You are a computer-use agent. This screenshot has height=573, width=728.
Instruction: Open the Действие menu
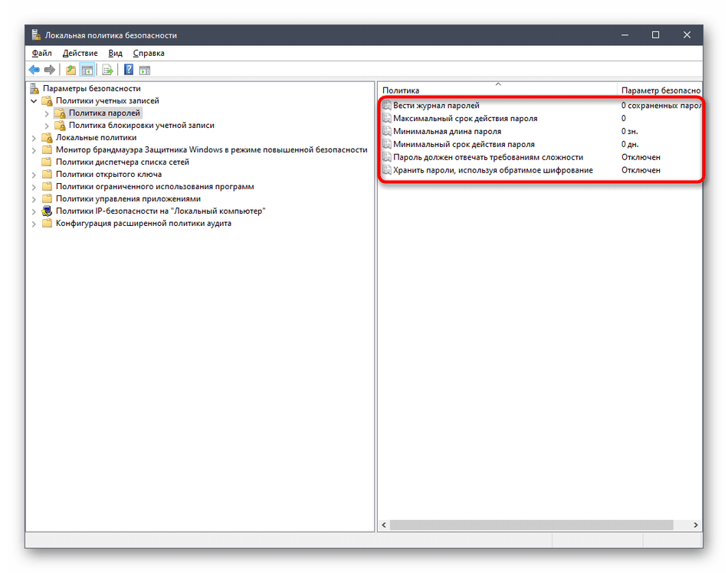[80, 53]
